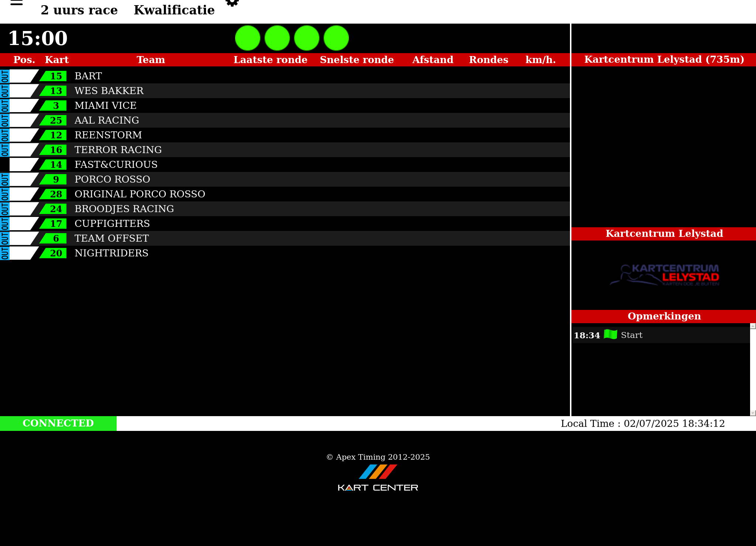Viewport: 756px width, 546px height.
Task: Click the Apex Timing Kart Center logo
Action: tap(378, 478)
